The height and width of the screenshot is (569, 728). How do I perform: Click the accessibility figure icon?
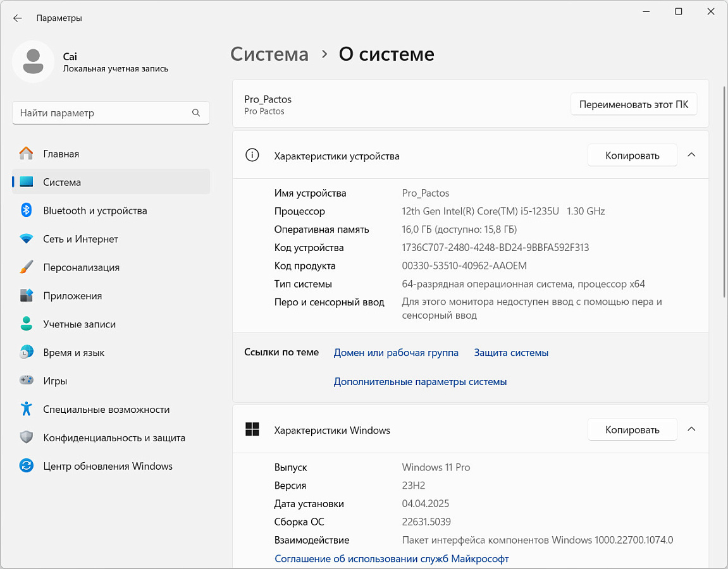coord(27,409)
